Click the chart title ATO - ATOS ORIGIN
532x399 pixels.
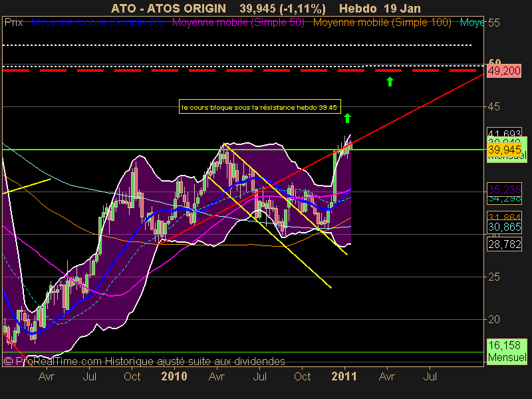coord(169,9)
